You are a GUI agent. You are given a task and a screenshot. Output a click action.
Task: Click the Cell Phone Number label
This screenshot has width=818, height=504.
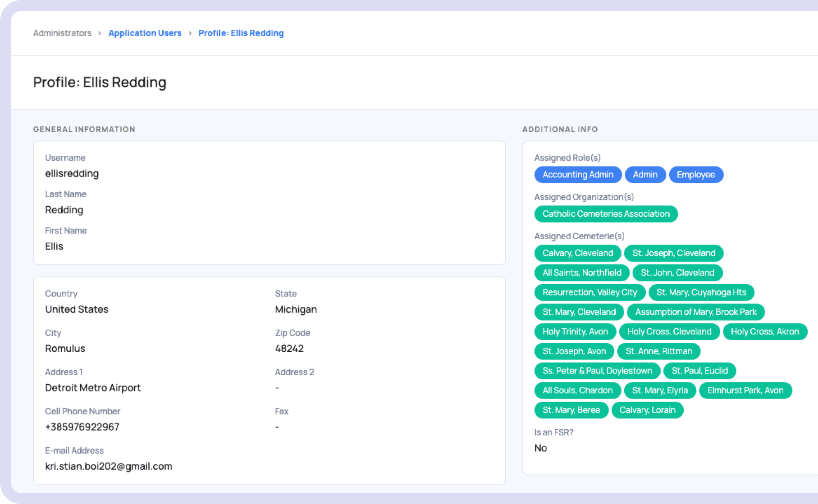pos(82,411)
